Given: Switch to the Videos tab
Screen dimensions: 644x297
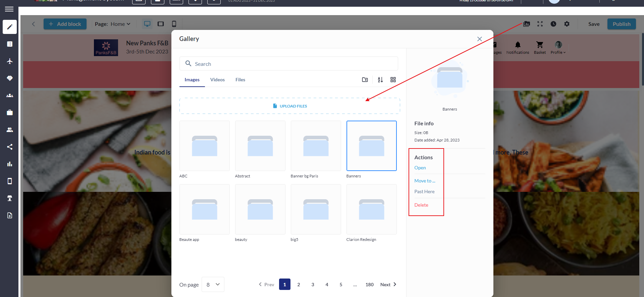Looking at the screenshot, I should tap(217, 80).
